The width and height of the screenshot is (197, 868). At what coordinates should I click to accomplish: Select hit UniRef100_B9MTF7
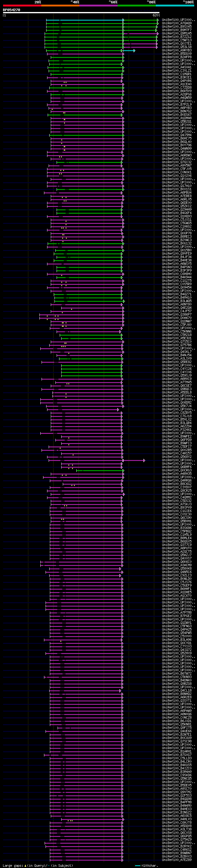(177, 30)
